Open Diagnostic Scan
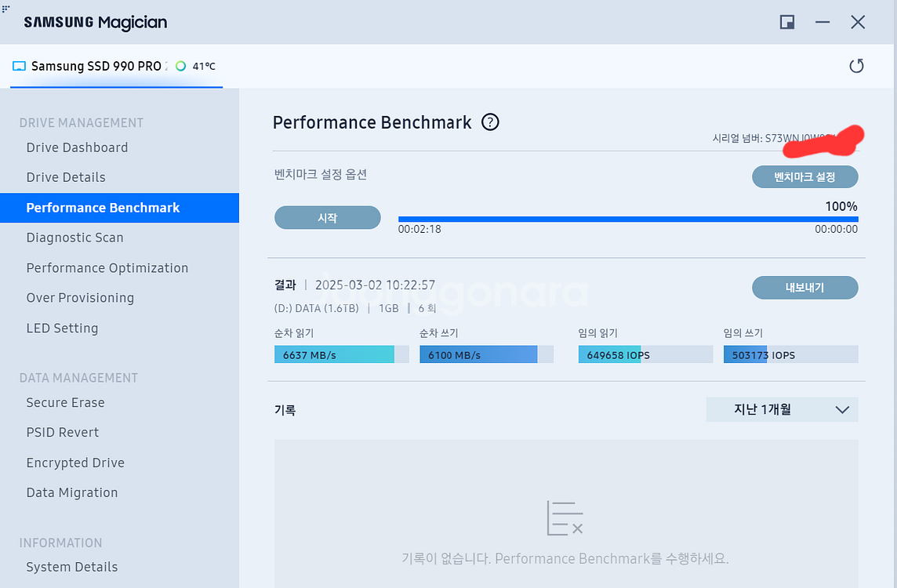This screenshot has height=588, width=897. tap(75, 238)
